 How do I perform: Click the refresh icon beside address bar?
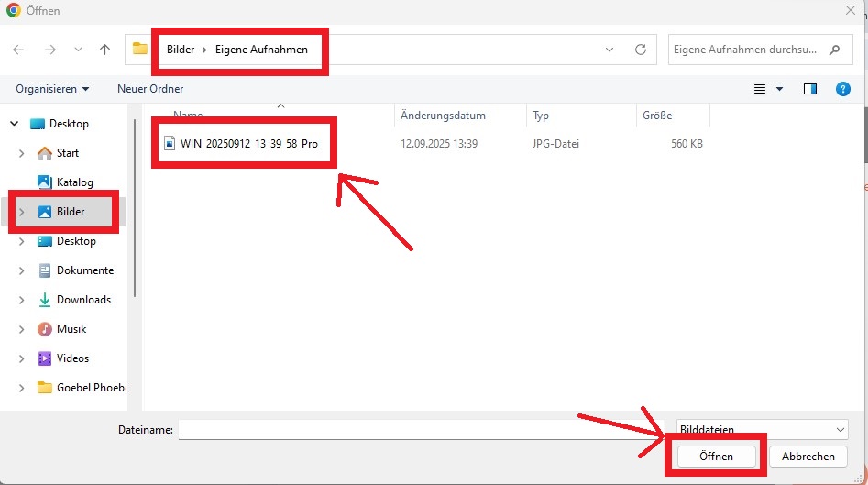click(x=641, y=50)
